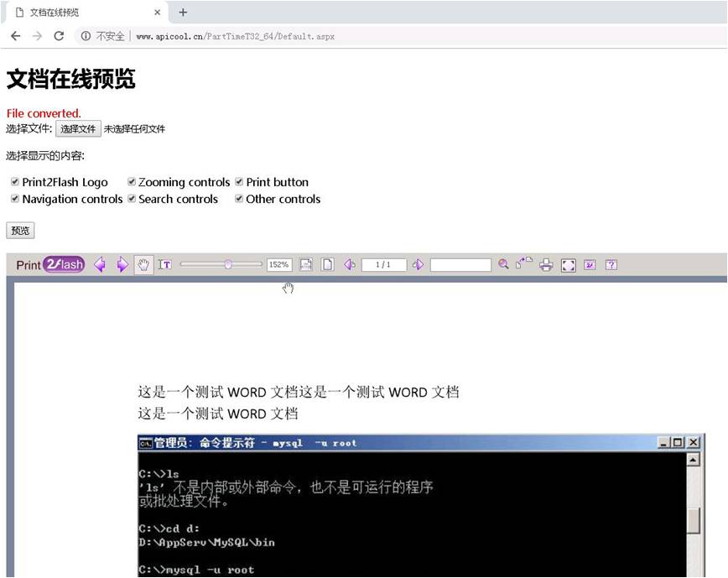728x578 pixels.
Task: Click the browser address bar URL
Action: pos(236,36)
